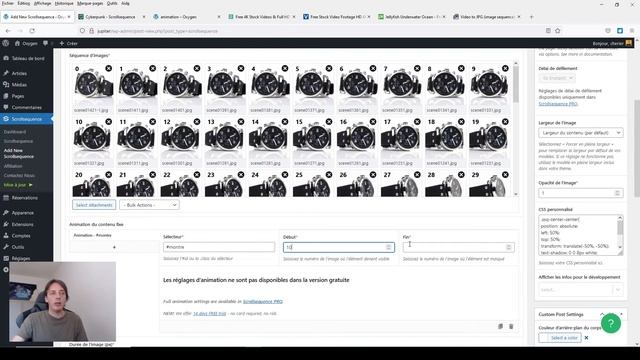Open Add New Scrollsequence submenu item

18,153
